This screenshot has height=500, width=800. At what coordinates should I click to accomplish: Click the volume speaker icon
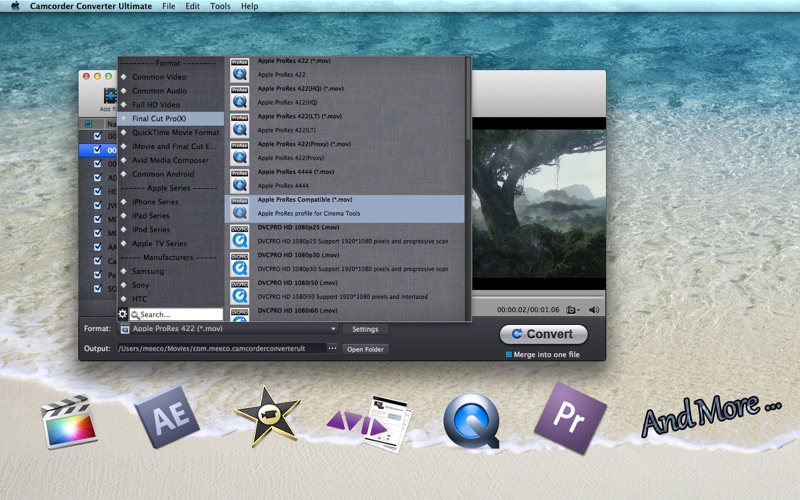[594, 310]
